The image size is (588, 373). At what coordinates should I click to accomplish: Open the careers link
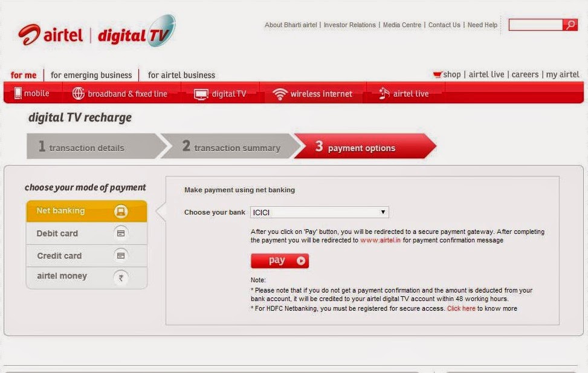pos(525,74)
